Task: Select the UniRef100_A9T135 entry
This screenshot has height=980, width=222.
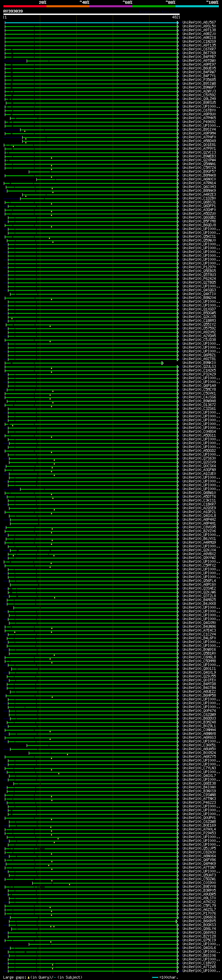Action: click(199, 45)
